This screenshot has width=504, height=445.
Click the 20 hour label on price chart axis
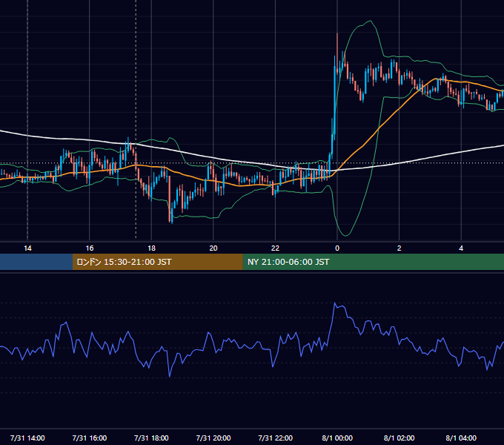coord(213,248)
